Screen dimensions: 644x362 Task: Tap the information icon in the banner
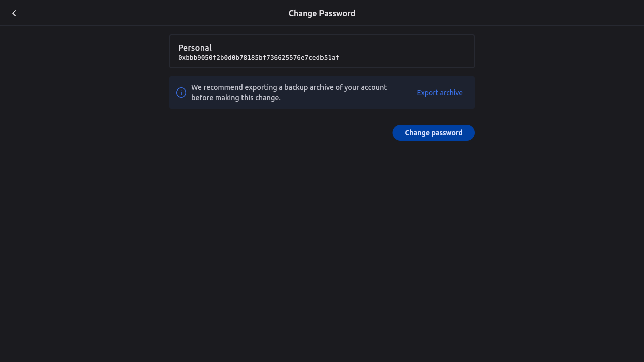click(181, 93)
